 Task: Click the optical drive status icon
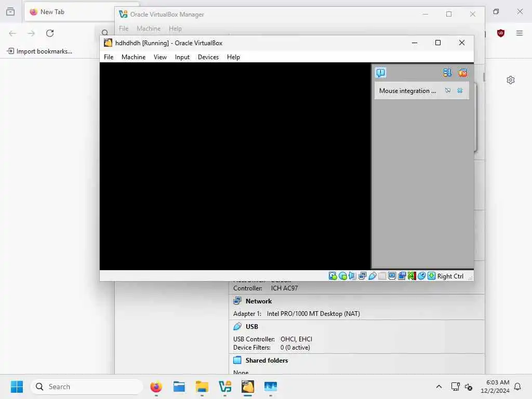pos(343,276)
